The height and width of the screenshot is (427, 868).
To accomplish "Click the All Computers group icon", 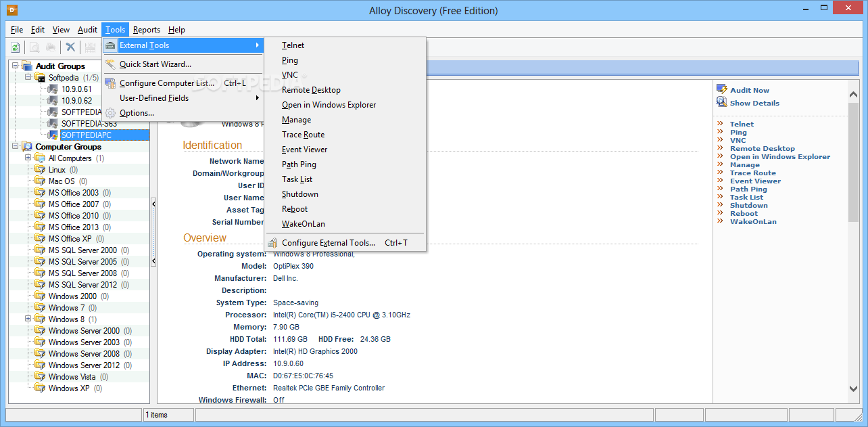I will (40, 158).
